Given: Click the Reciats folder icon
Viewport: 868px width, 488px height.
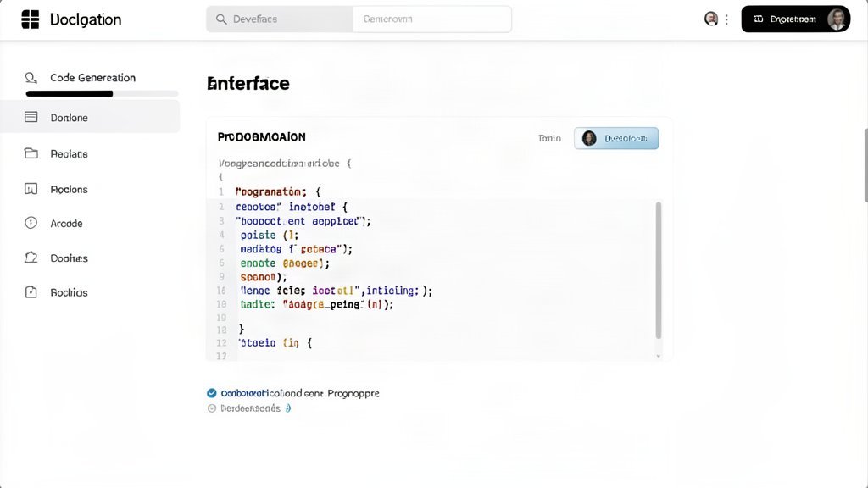Looking at the screenshot, I should pos(31,153).
